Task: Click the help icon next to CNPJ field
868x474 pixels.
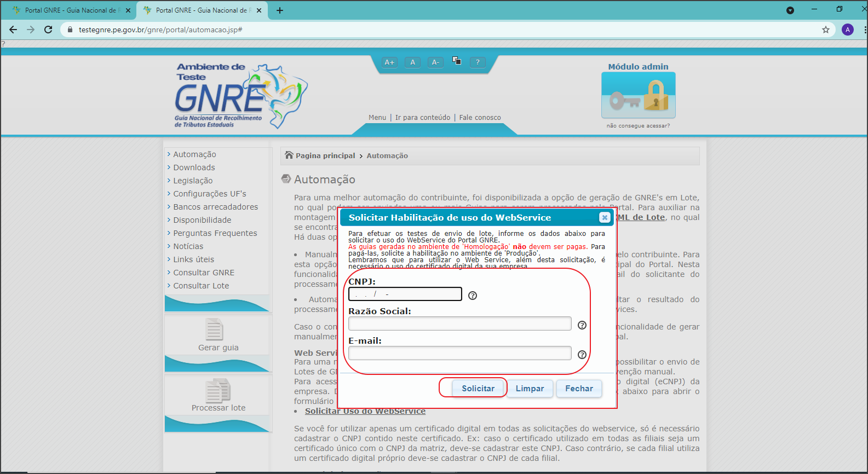Action: 473,296
